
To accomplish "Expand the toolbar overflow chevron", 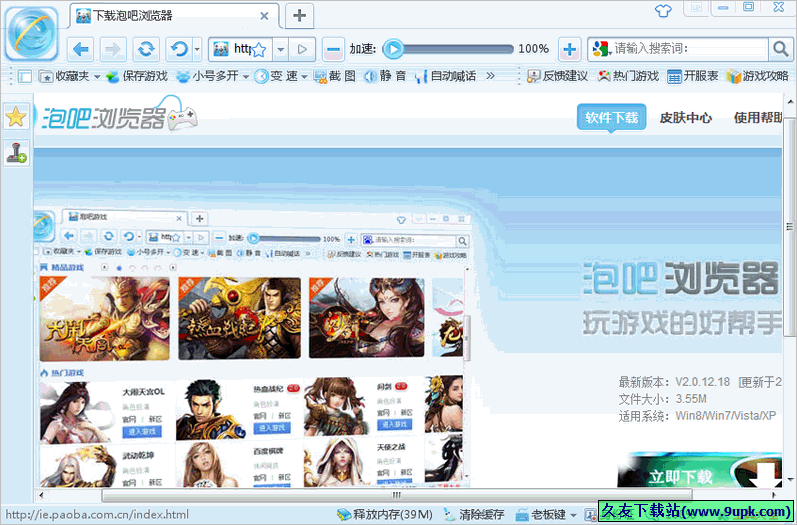I will [490, 76].
